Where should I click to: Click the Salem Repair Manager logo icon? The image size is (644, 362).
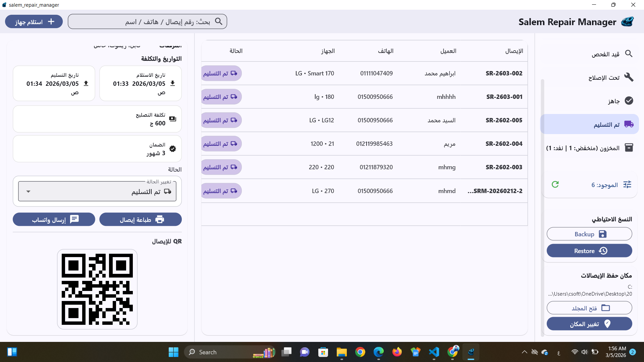(x=627, y=22)
